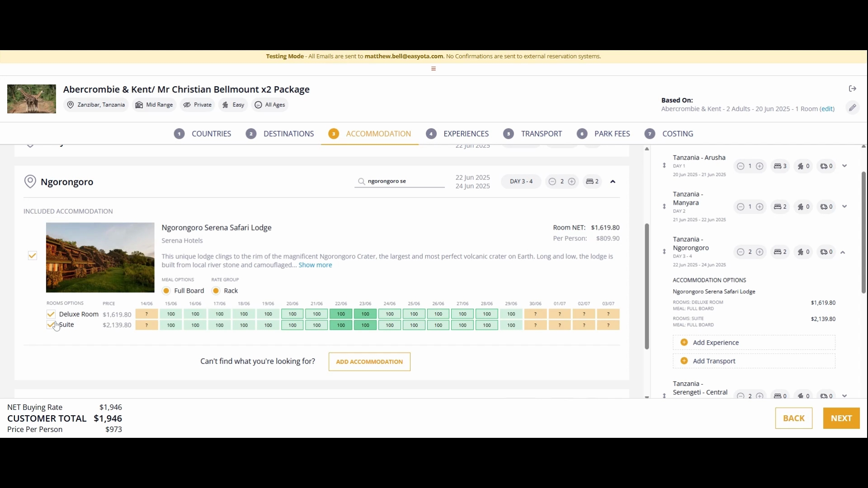Click the Suite 23/06 availability cell
Viewport: 868px width, 488px height.
click(365, 325)
